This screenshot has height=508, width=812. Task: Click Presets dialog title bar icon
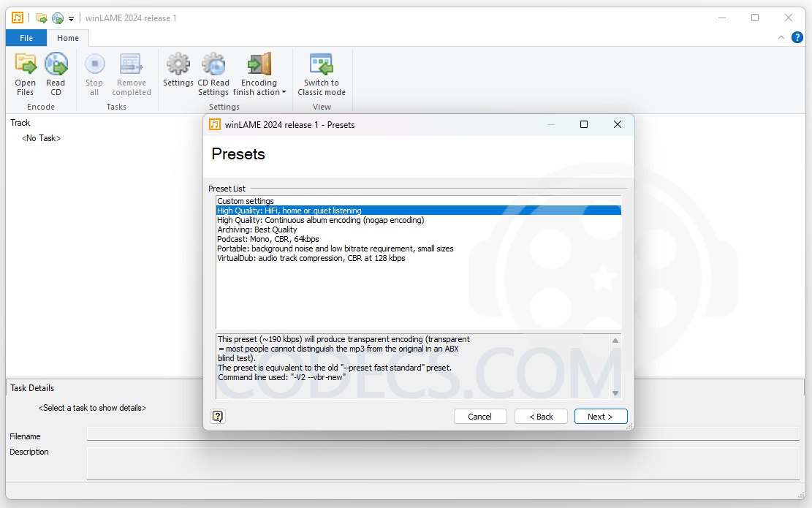[x=214, y=124]
